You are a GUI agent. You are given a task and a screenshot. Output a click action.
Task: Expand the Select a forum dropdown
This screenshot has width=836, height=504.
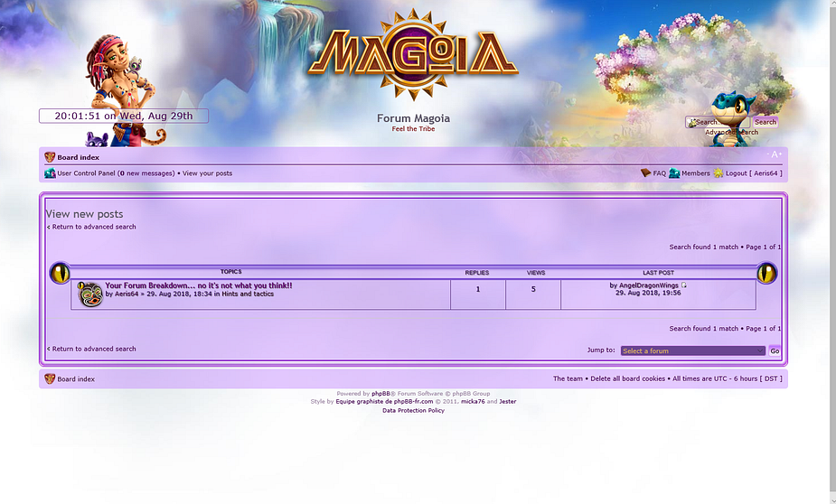(x=693, y=350)
